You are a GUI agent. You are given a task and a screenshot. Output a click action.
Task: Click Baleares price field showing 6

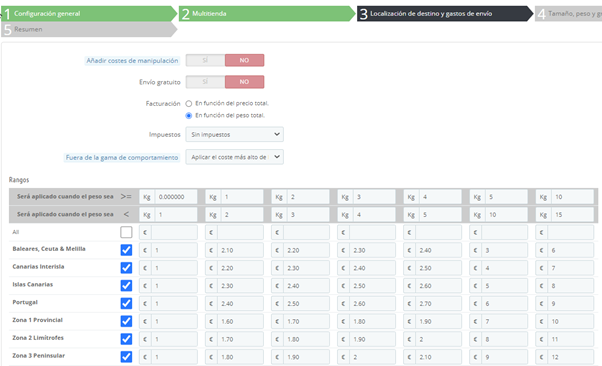tap(571, 250)
